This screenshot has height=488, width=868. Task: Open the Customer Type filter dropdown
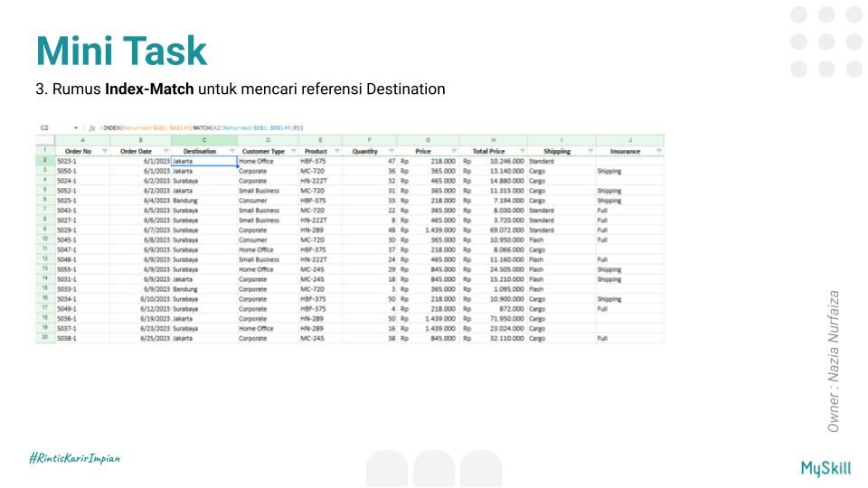tap(293, 151)
